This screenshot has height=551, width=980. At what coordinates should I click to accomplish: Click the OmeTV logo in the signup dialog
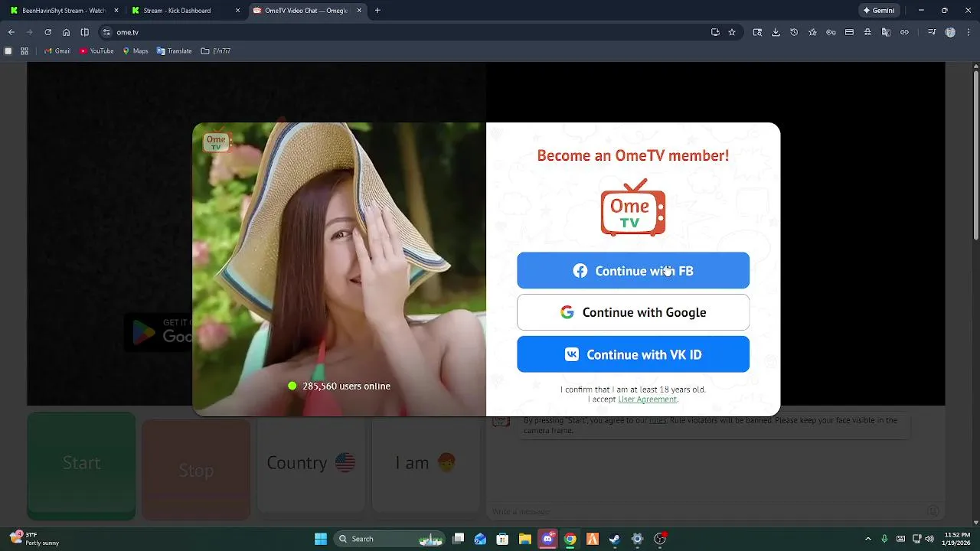pyautogui.click(x=633, y=208)
